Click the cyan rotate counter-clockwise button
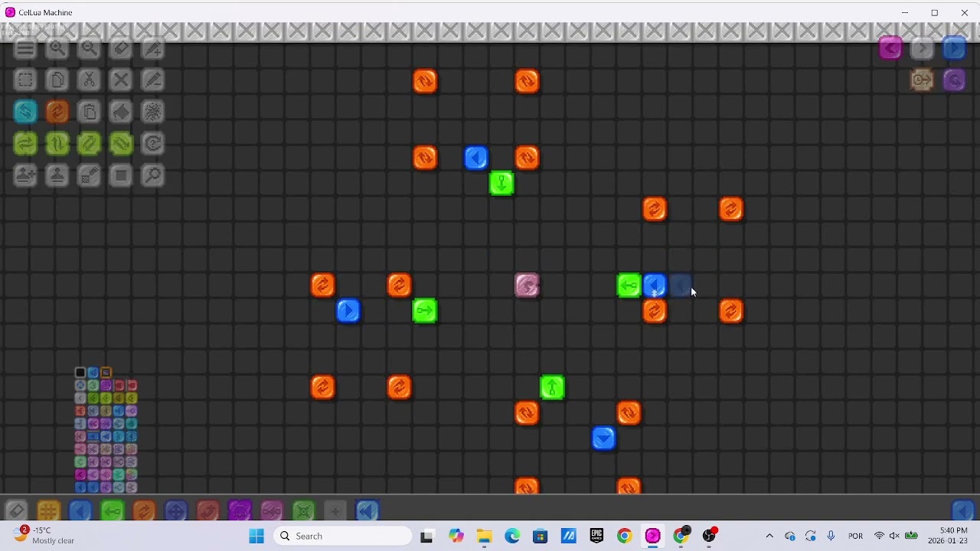Image resolution: width=980 pixels, height=551 pixels. (25, 112)
